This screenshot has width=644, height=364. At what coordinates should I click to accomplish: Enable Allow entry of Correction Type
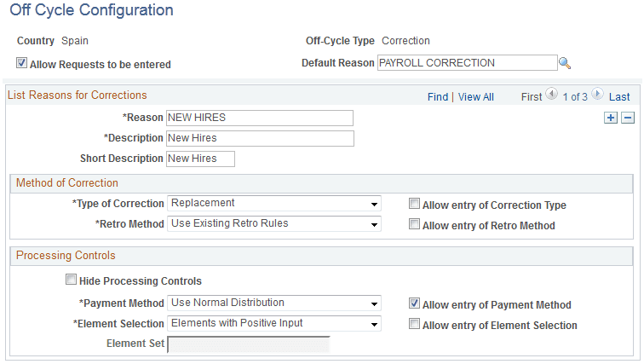pyautogui.click(x=414, y=205)
